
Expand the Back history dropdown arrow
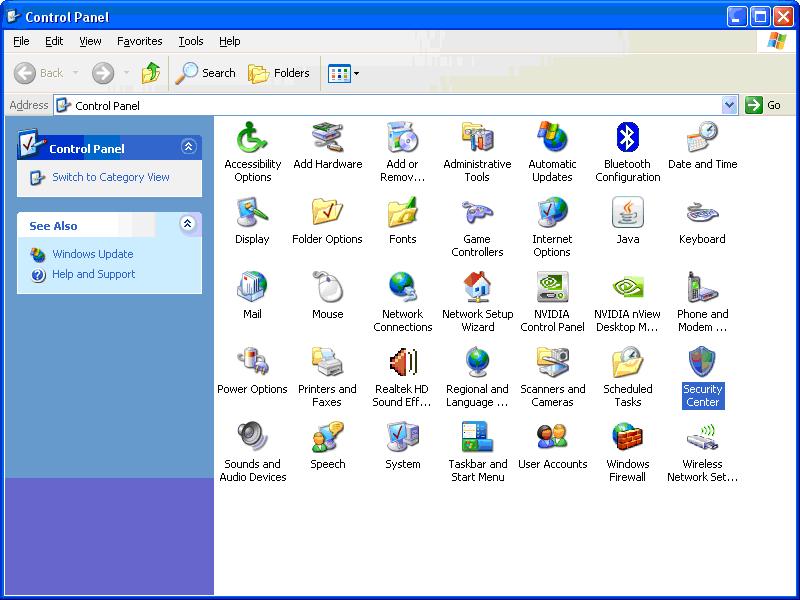pyautogui.click(x=76, y=73)
